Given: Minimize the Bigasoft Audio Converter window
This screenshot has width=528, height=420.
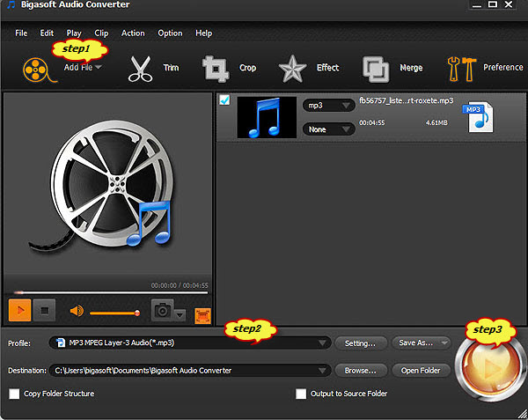Looking at the screenshot, I should pyautogui.click(x=477, y=4).
